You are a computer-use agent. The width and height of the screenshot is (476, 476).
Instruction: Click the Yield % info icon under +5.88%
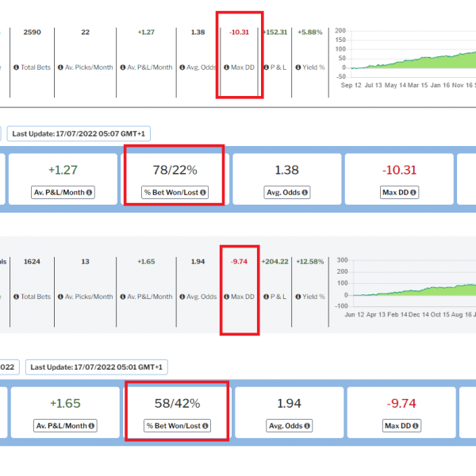coord(298,67)
